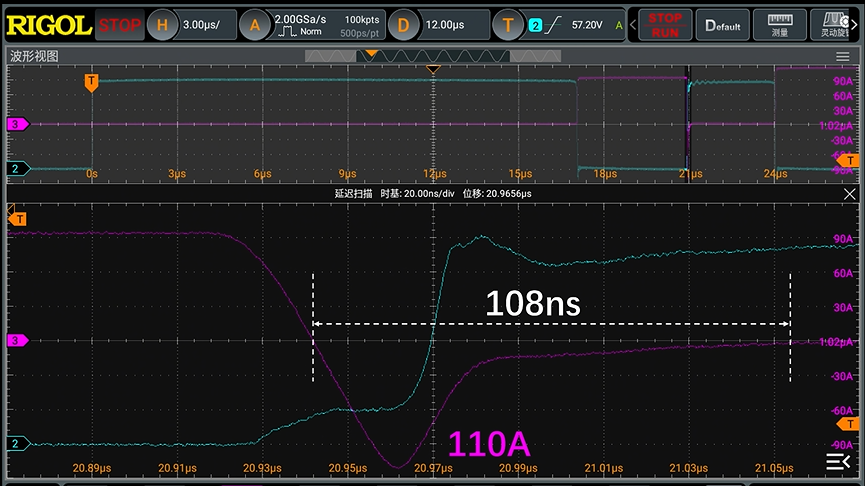Click the 90A scale label in zoom view
The width and height of the screenshot is (865, 486).
pyautogui.click(x=843, y=238)
